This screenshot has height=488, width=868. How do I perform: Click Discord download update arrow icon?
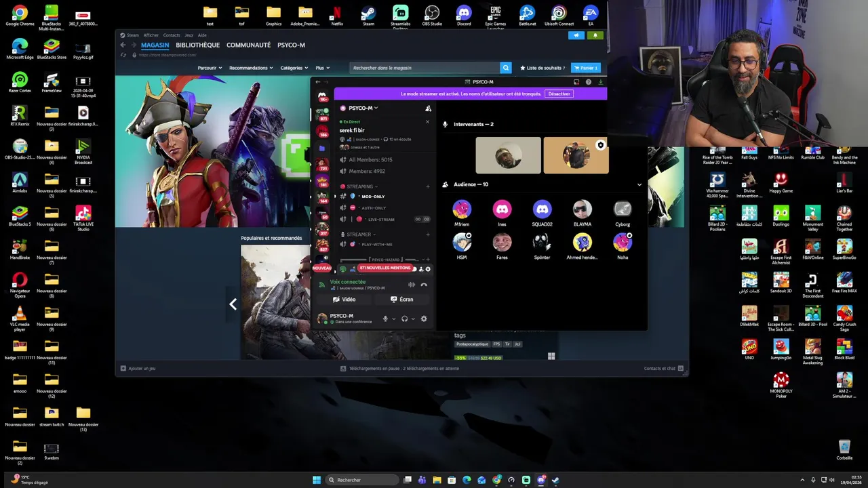click(600, 82)
